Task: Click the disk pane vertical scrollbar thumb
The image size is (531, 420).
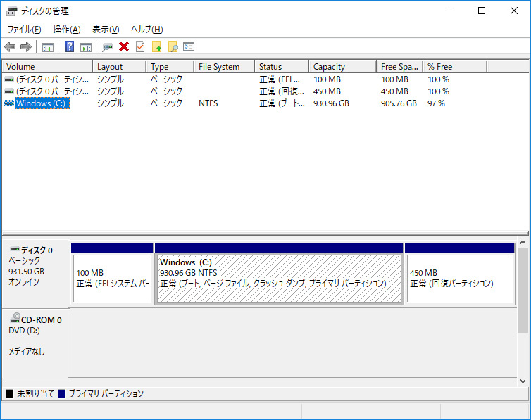Action: [x=523, y=290]
